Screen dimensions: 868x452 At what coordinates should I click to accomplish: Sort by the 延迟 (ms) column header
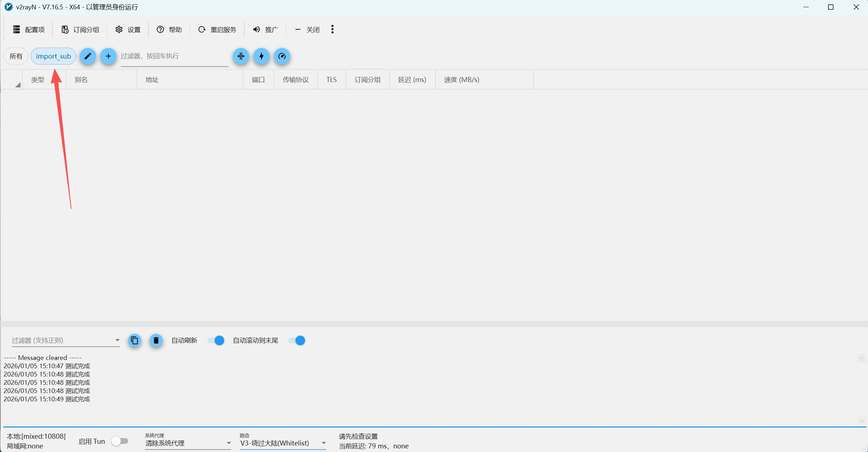[412, 79]
